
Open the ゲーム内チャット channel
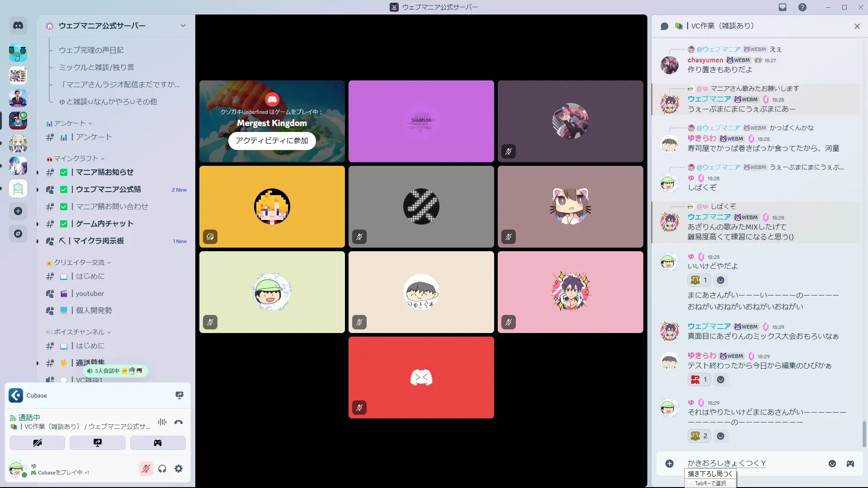[104, 224]
